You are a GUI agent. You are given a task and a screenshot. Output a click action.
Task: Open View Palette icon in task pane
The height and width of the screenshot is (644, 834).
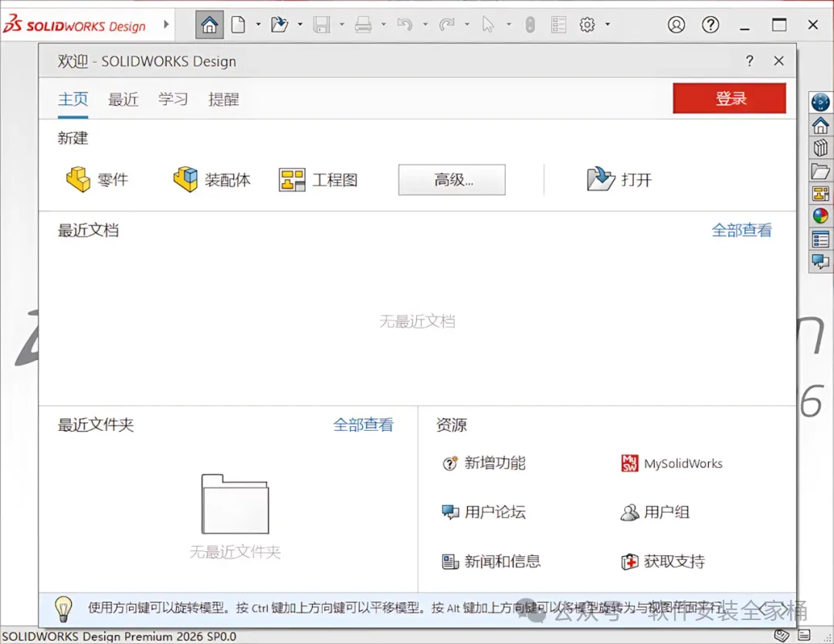click(x=820, y=194)
